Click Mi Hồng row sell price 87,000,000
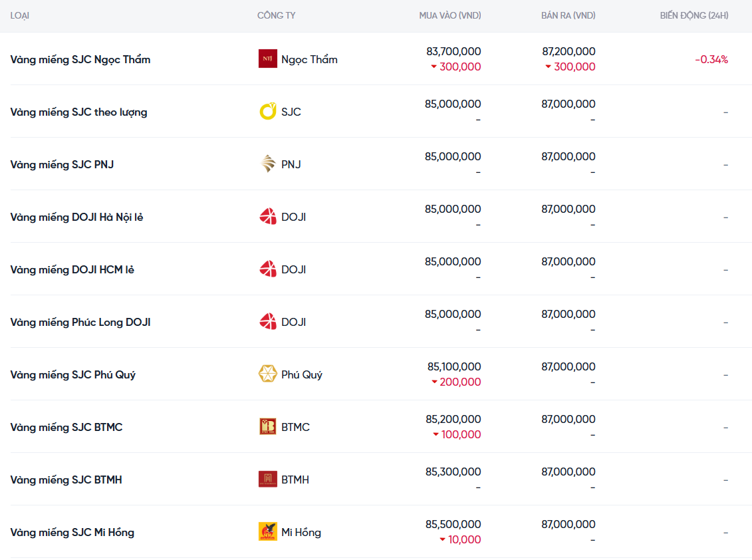 tap(568, 525)
